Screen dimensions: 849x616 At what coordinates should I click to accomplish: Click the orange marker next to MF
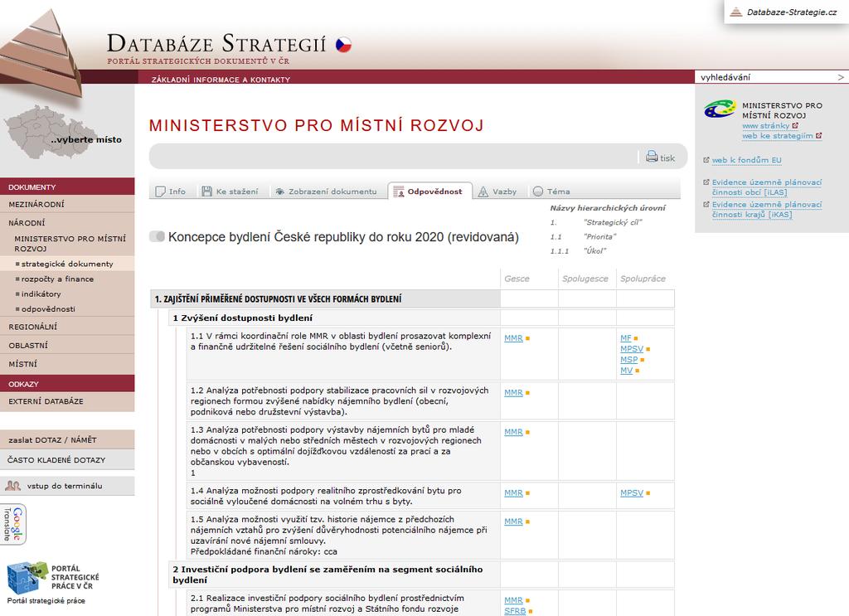636,338
